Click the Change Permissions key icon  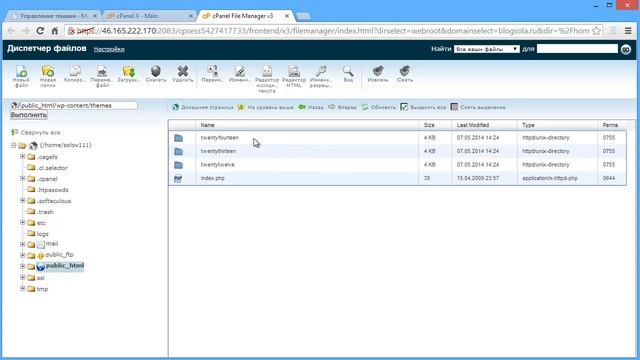tap(321, 71)
